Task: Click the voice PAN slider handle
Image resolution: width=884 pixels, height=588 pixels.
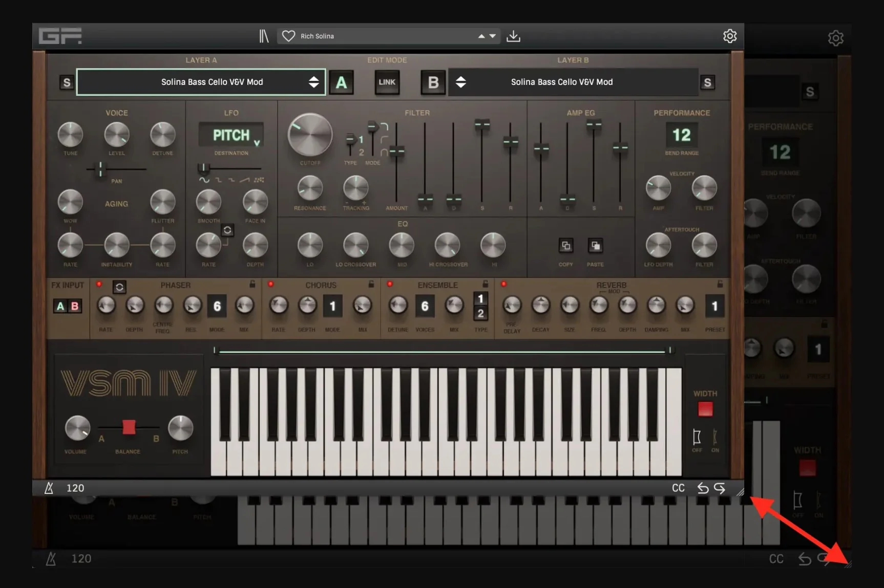Action: 100,169
